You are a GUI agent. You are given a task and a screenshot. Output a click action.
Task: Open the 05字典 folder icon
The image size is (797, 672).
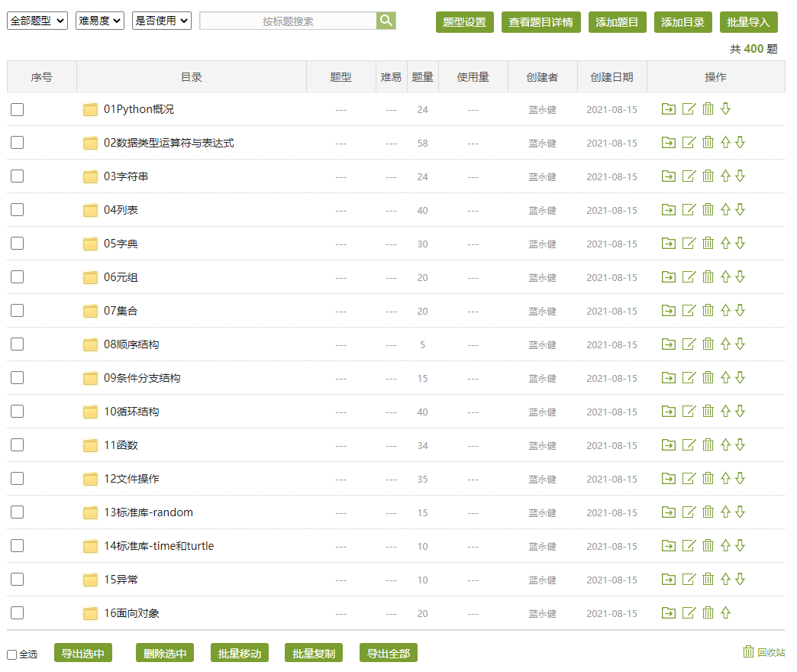click(91, 244)
